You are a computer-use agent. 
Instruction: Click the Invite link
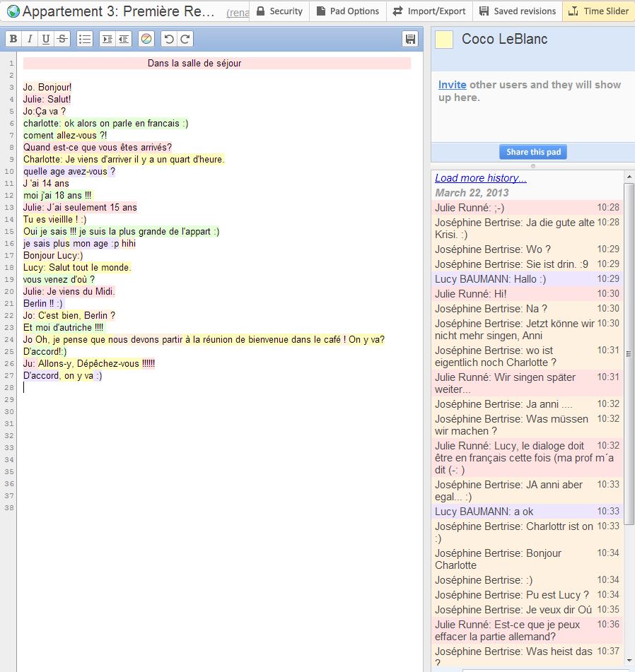coord(452,85)
